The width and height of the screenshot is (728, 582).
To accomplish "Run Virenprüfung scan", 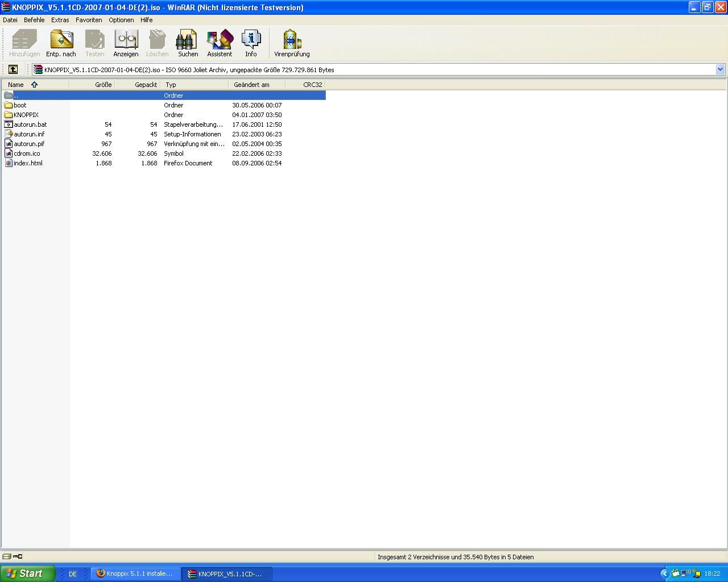I will pos(292,43).
